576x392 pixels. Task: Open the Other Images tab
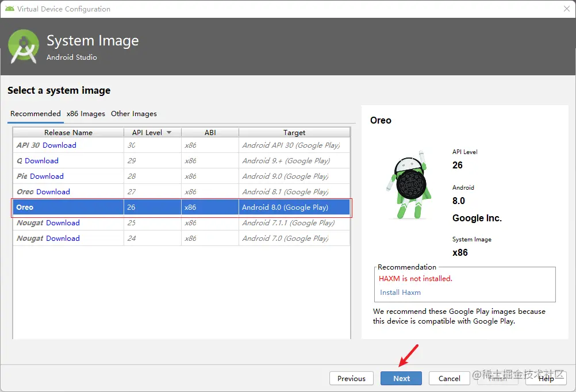(x=134, y=114)
